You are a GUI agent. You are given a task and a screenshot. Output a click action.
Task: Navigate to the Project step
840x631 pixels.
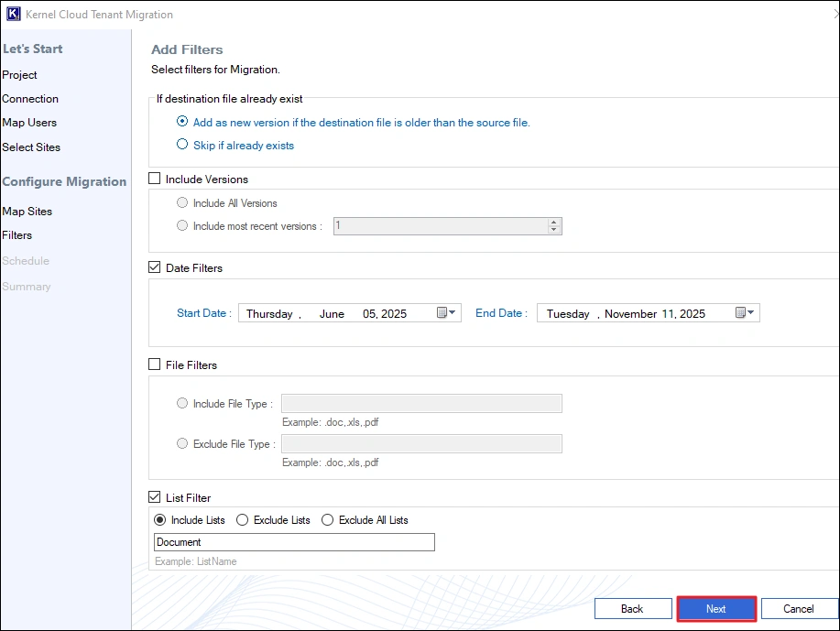click(x=20, y=74)
